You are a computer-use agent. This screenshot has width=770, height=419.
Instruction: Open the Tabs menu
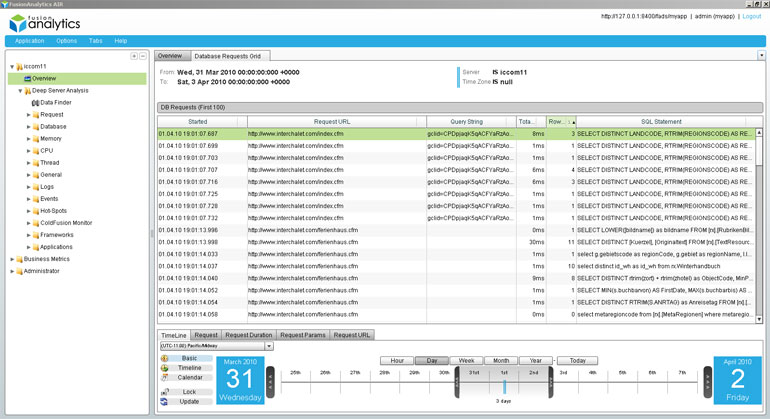coord(96,41)
